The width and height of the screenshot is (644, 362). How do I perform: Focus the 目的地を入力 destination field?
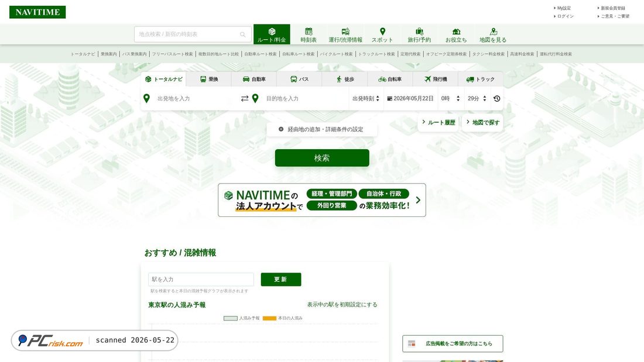click(305, 98)
